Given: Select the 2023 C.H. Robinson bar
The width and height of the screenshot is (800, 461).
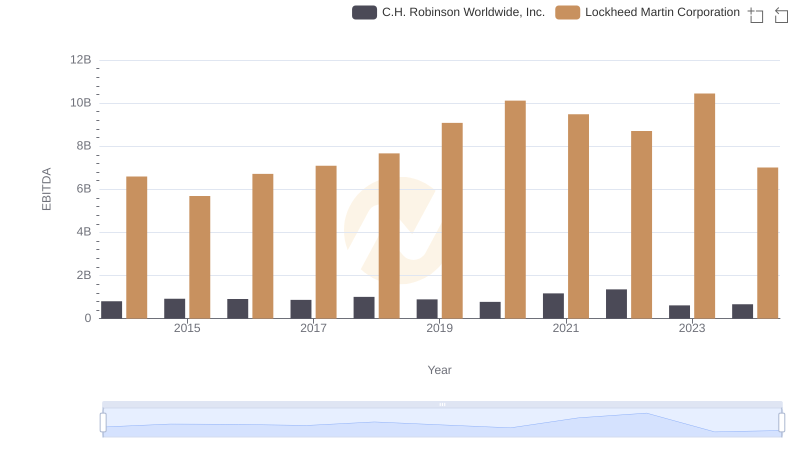Looking at the screenshot, I should pos(680,312).
